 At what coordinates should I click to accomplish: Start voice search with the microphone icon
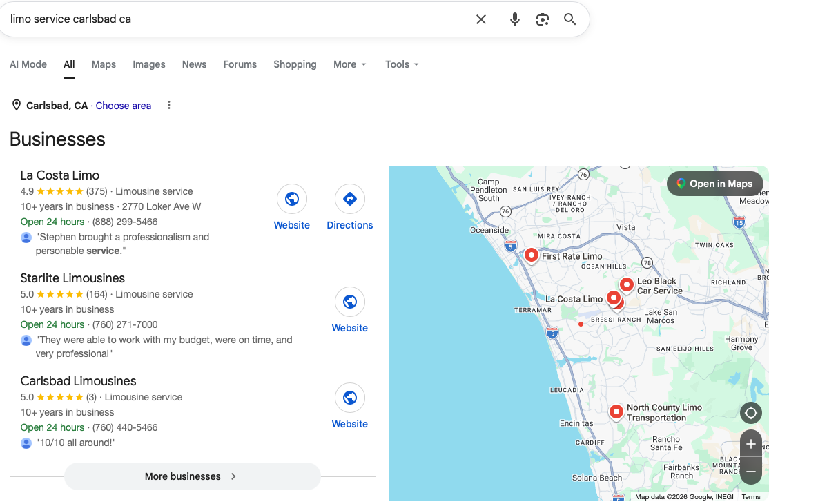point(514,19)
